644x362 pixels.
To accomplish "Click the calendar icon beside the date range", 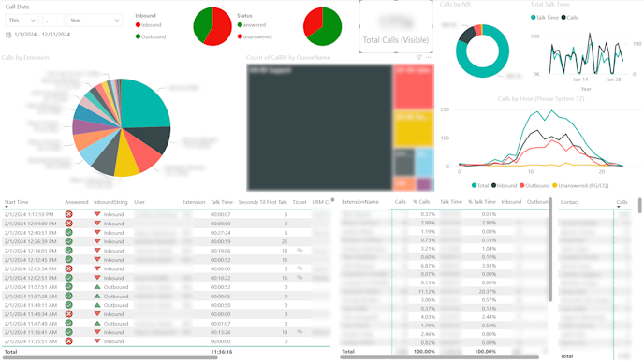I will (8, 35).
